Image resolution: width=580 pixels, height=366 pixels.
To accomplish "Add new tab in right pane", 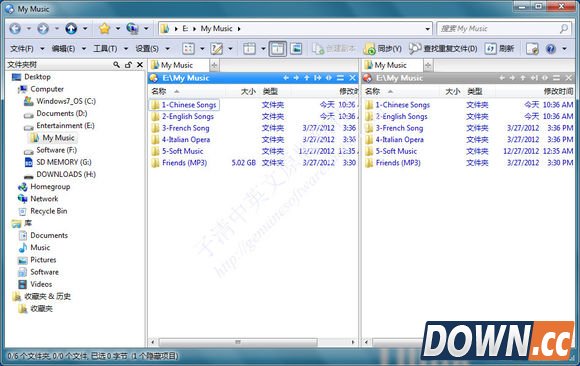I will tap(428, 66).
